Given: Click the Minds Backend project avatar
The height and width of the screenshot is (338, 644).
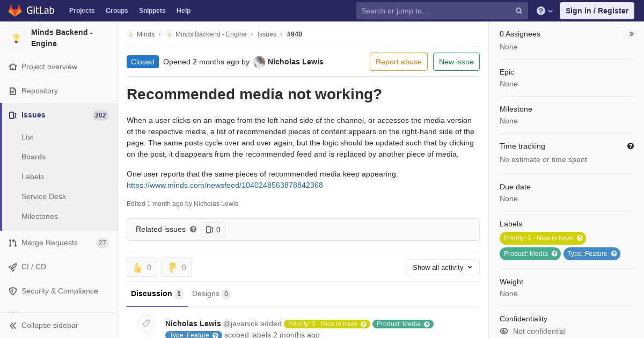Looking at the screenshot, I should [16, 38].
